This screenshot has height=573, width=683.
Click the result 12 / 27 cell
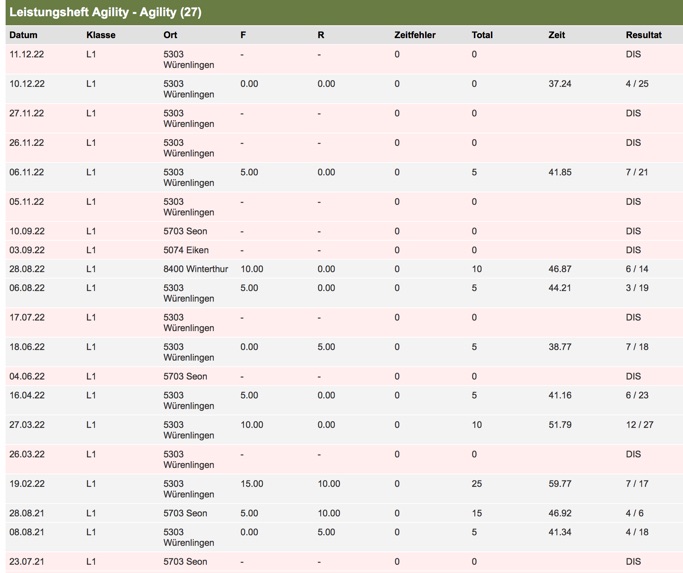[639, 425]
